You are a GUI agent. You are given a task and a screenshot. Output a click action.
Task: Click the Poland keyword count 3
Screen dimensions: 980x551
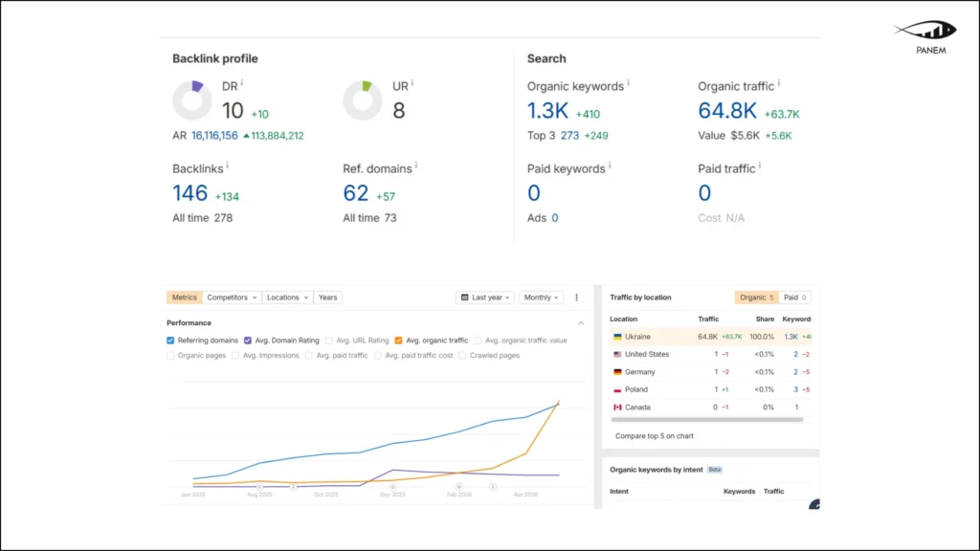pos(796,389)
